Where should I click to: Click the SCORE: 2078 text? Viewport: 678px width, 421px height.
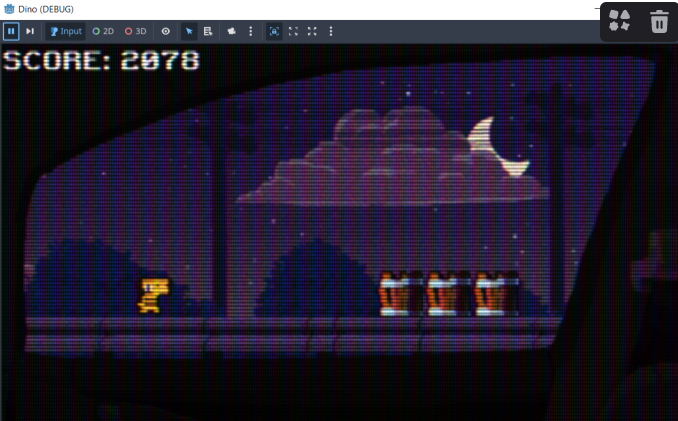(x=101, y=61)
